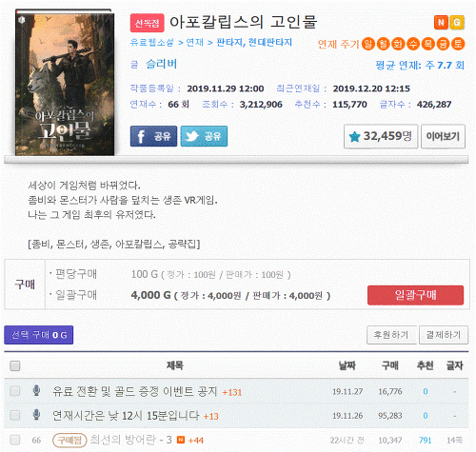Open episode 최선의 방어란 - 3

coord(131,440)
